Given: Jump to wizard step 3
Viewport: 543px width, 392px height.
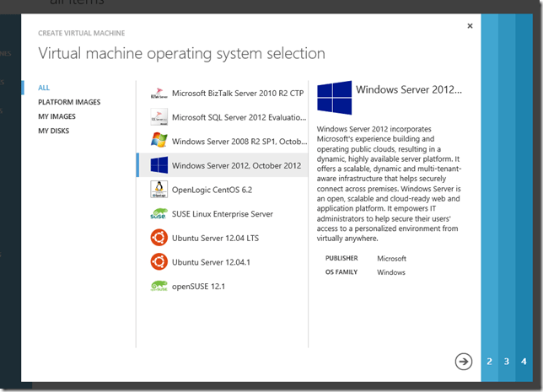Looking at the screenshot, I should click(506, 362).
